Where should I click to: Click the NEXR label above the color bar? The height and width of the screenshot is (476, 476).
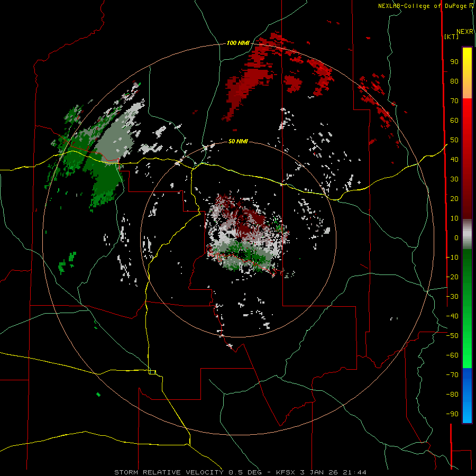click(x=465, y=32)
